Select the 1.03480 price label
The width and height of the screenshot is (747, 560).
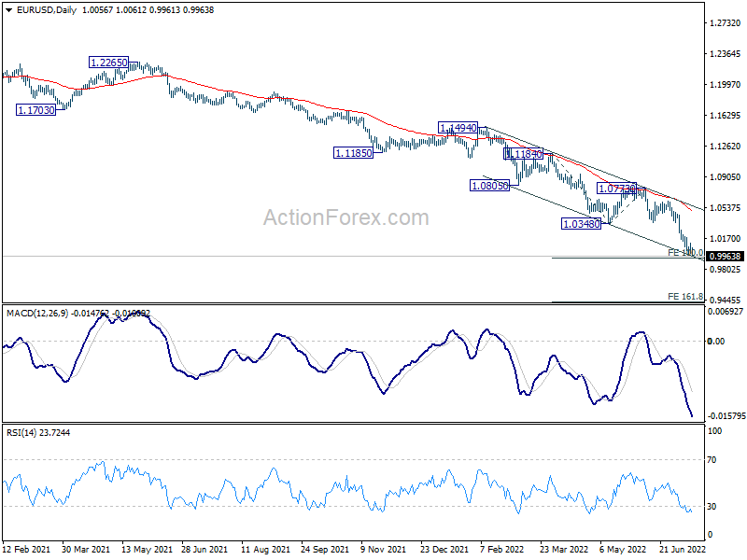(x=581, y=224)
